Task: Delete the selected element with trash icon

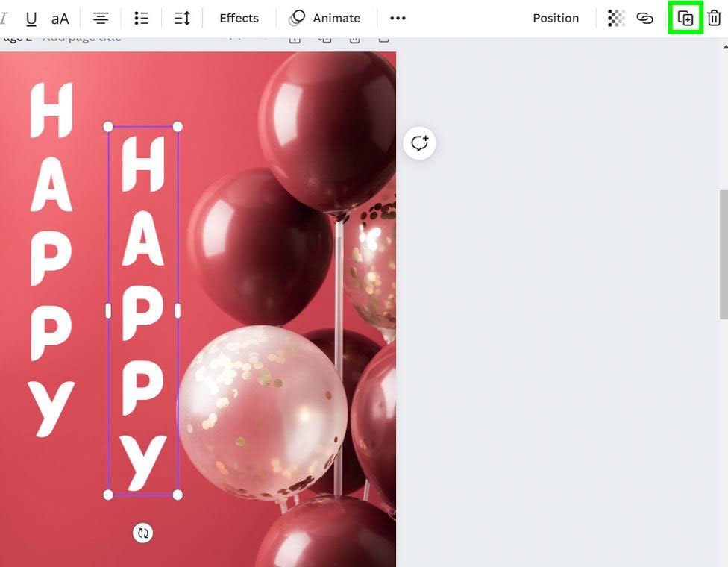Action: click(x=714, y=19)
